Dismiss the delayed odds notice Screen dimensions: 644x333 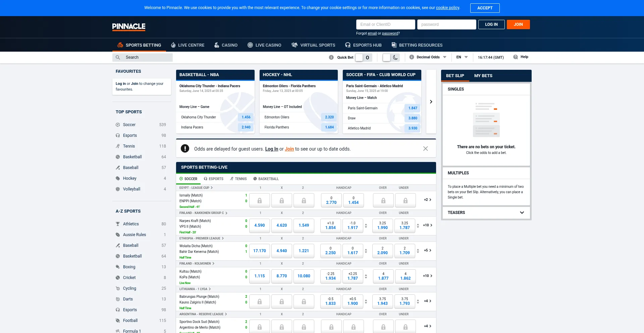[x=425, y=149]
